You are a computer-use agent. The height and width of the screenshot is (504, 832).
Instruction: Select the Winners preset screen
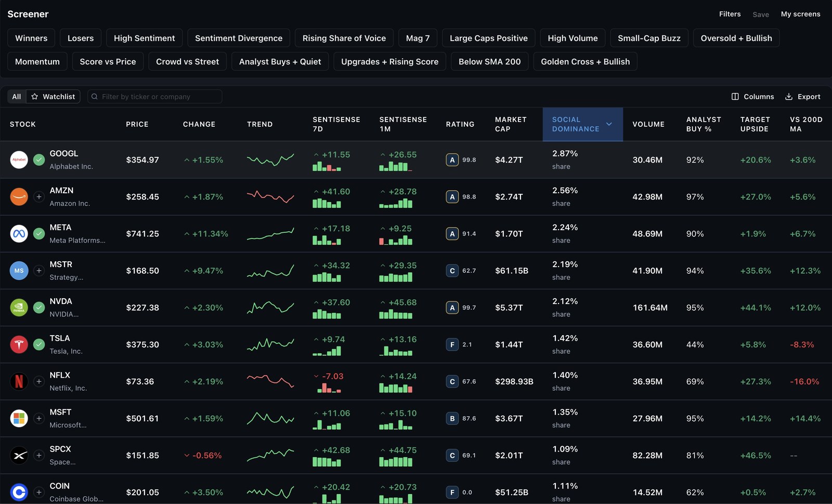(x=31, y=38)
